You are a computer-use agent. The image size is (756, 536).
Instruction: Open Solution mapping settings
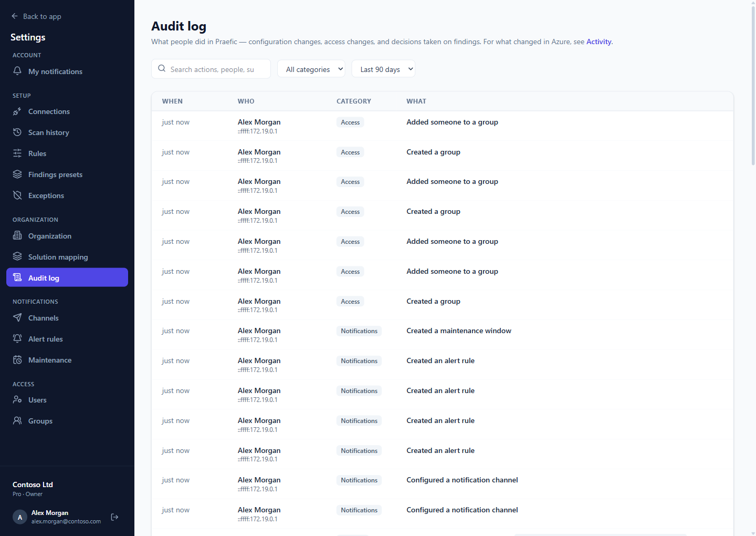67,257
